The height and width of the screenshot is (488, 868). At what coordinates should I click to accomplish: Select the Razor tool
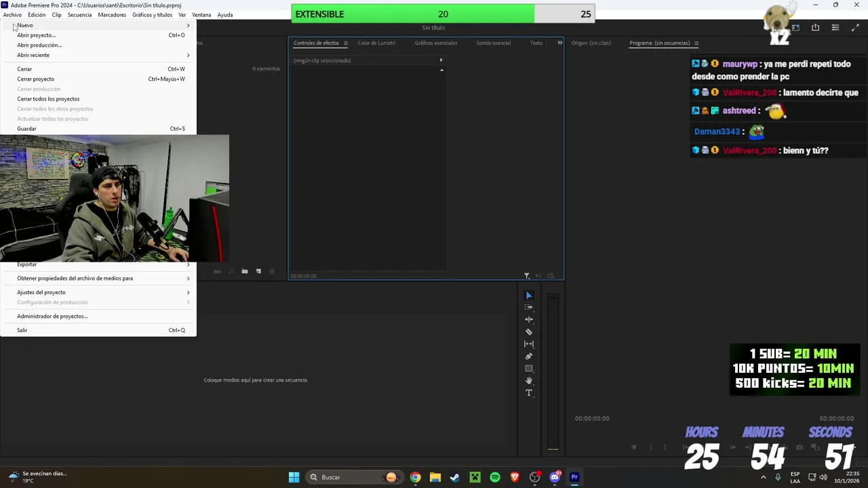point(529,332)
